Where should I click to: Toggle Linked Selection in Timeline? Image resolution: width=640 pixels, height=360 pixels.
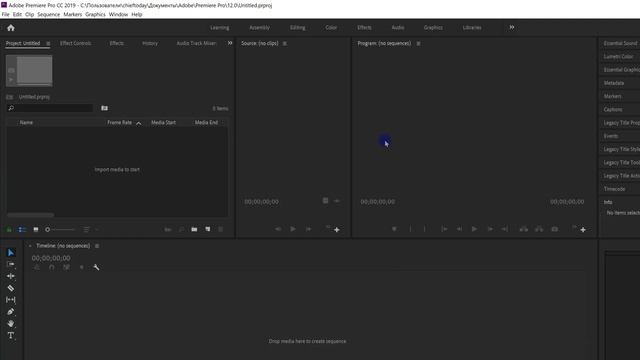pos(67,267)
